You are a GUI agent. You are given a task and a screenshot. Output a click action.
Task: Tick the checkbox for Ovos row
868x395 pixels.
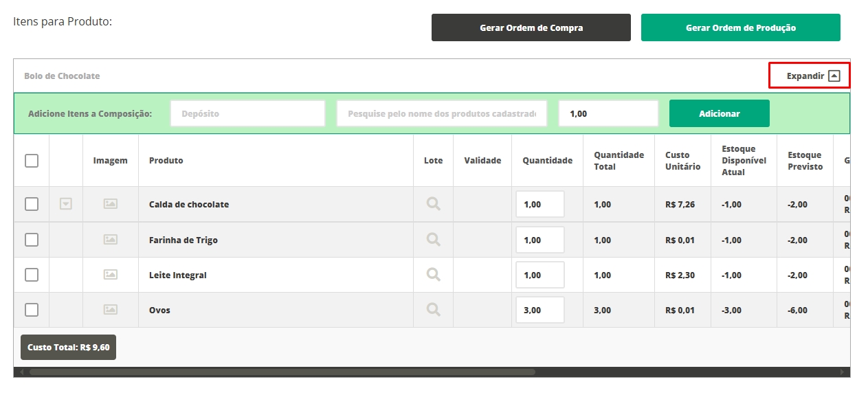pos(32,310)
